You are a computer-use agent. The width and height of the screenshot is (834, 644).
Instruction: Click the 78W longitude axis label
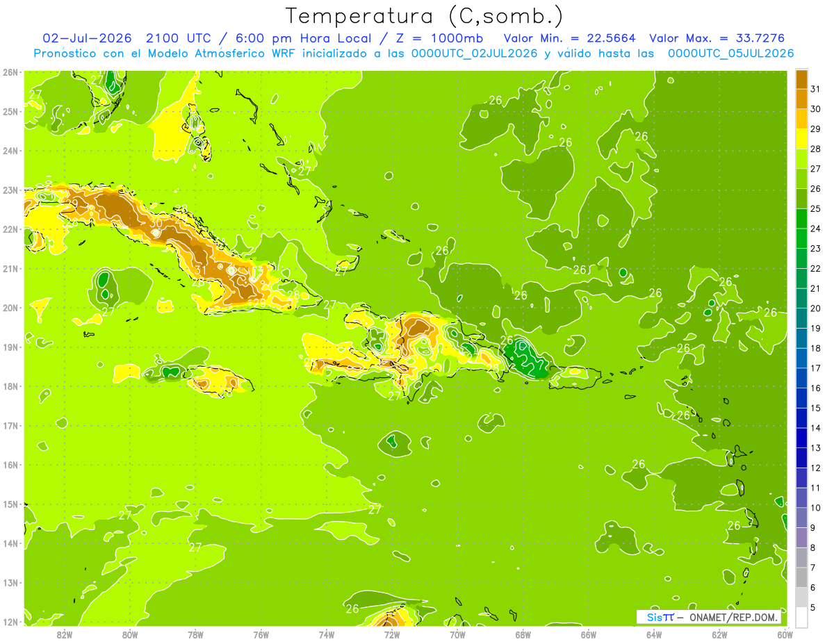click(x=195, y=634)
